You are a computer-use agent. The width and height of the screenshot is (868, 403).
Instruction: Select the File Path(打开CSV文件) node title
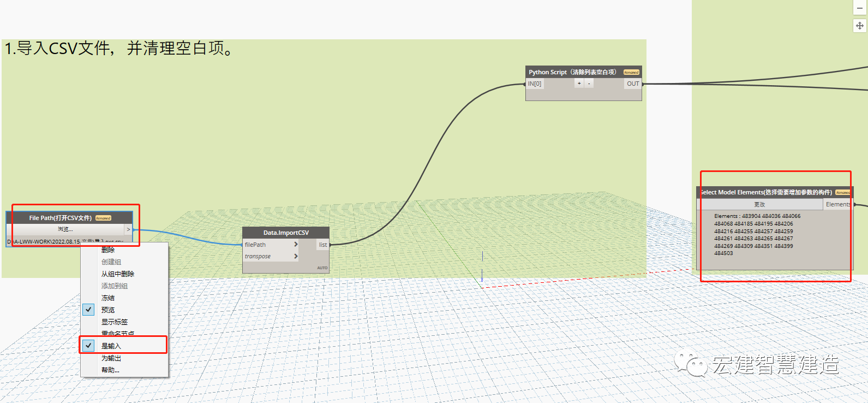61,218
